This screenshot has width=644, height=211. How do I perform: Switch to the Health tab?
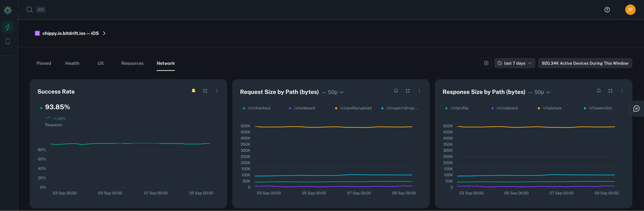coord(72,63)
